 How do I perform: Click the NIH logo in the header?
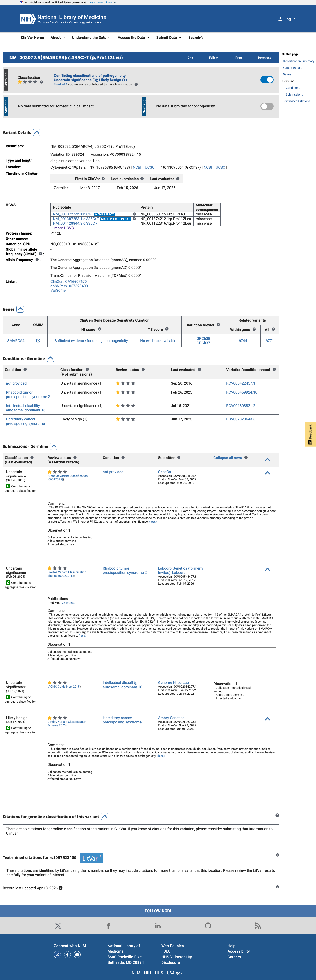pyautogui.click(x=27, y=19)
